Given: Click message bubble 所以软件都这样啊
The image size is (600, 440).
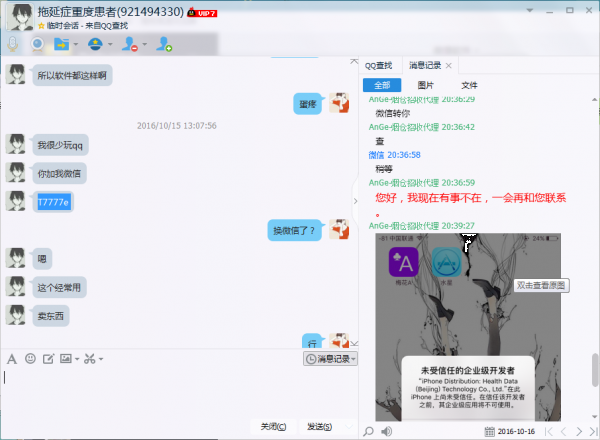Looking at the screenshot, I should (x=72, y=75).
